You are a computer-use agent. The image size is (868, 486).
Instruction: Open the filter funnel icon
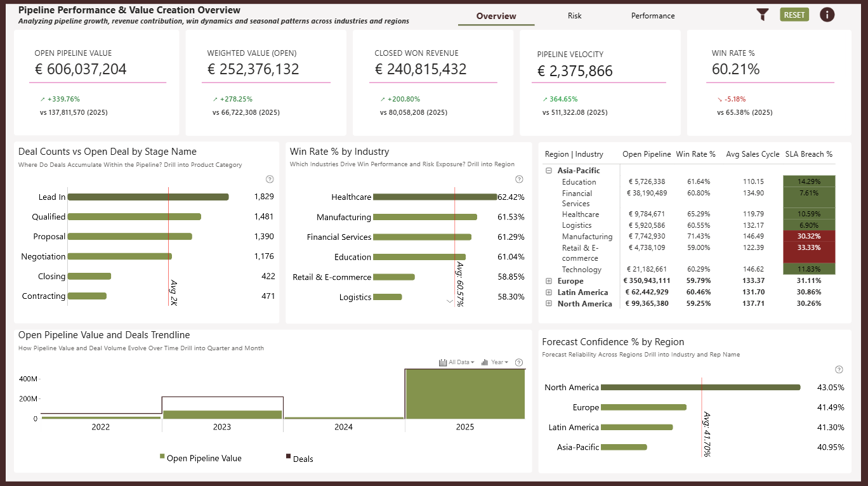pyautogui.click(x=763, y=15)
